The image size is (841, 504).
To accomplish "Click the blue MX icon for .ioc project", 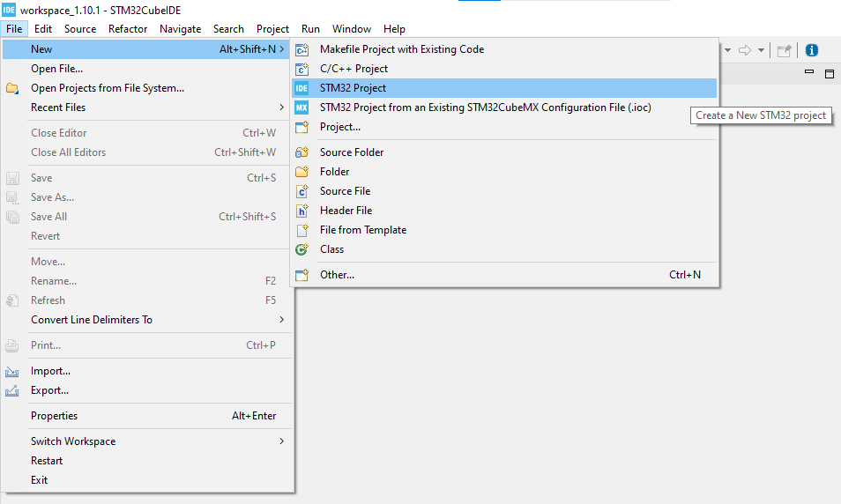I will click(x=302, y=107).
